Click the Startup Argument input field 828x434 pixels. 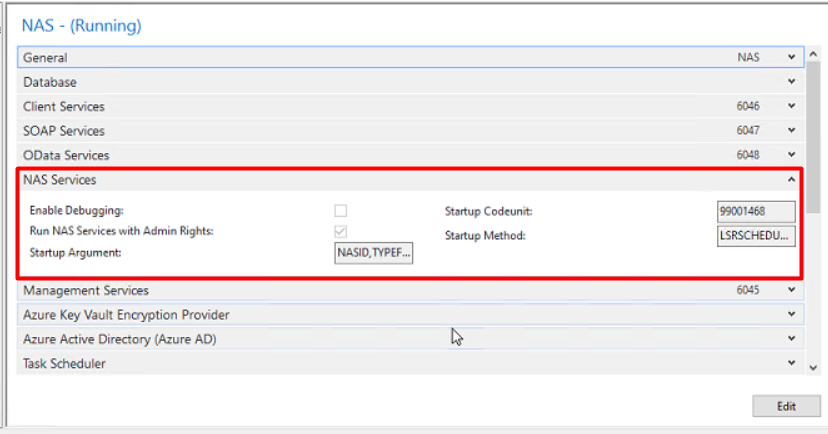pyautogui.click(x=373, y=253)
